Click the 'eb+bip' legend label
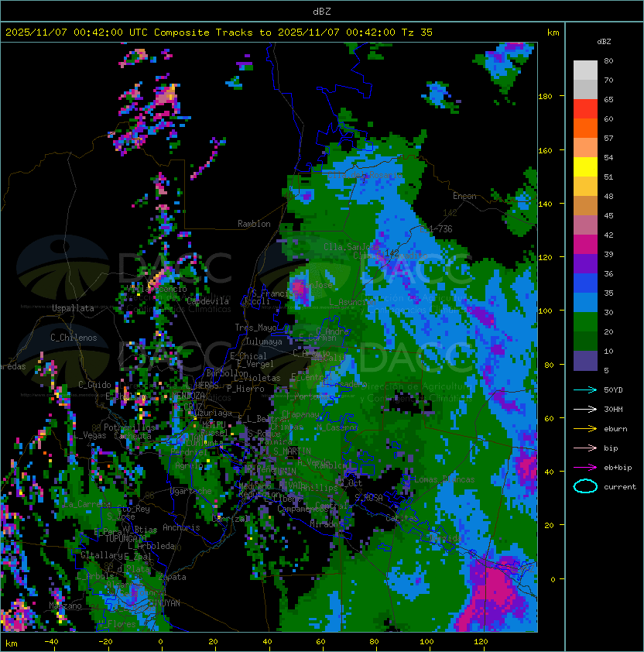This screenshot has height=652, width=644. 618,468
